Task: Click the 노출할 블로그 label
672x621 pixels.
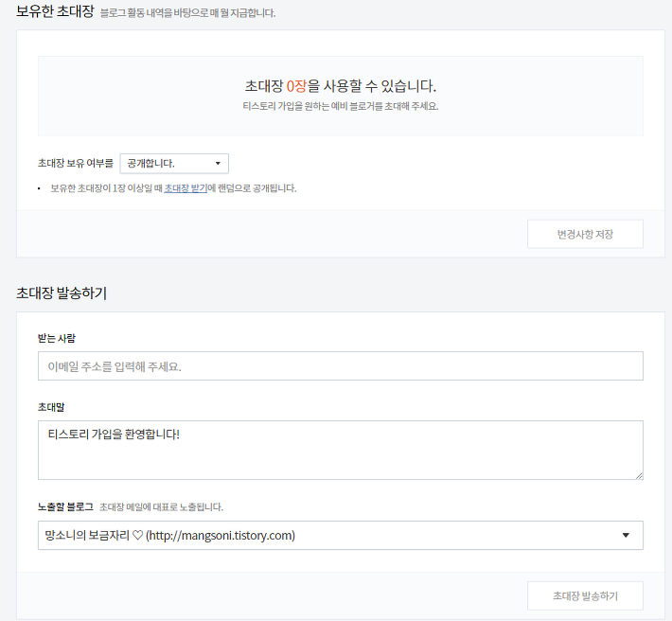Action: pyautogui.click(x=65, y=507)
